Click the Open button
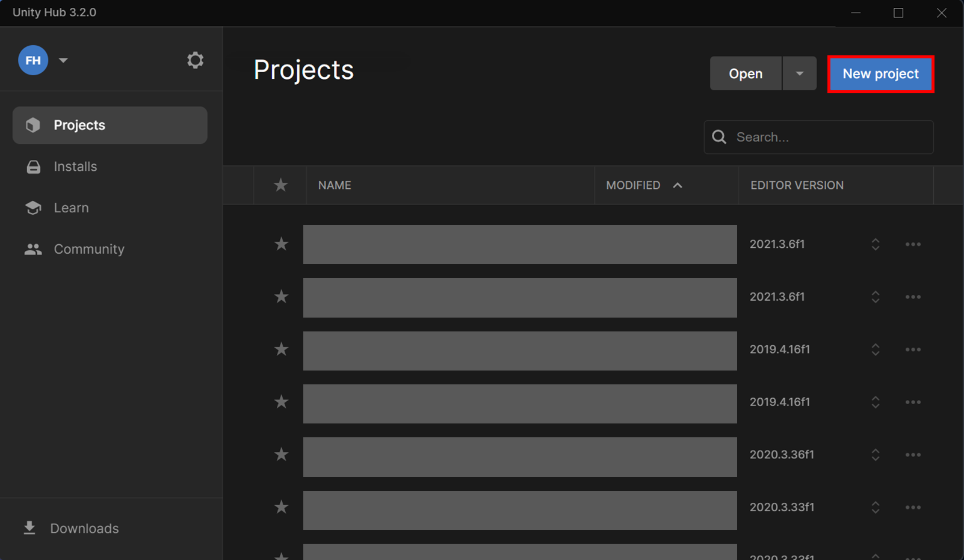This screenshot has height=560, width=964. pyautogui.click(x=746, y=73)
